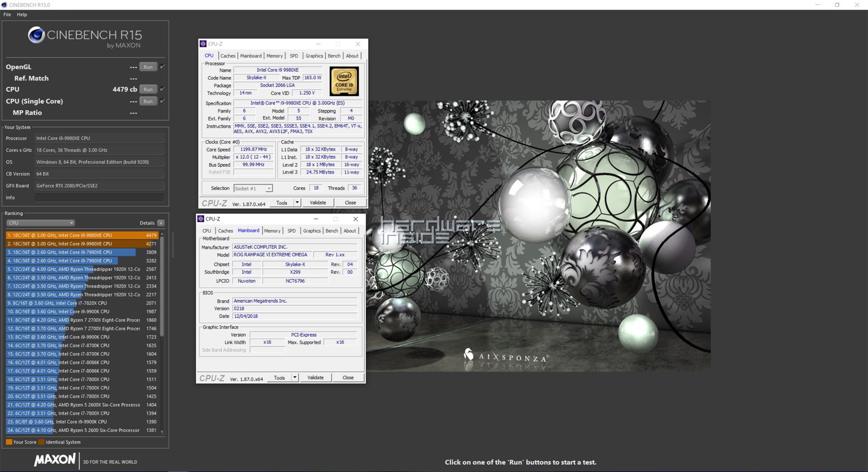Select ranking row 5 Threadripper 1920X 2567
868x472 pixels.
(x=82, y=269)
